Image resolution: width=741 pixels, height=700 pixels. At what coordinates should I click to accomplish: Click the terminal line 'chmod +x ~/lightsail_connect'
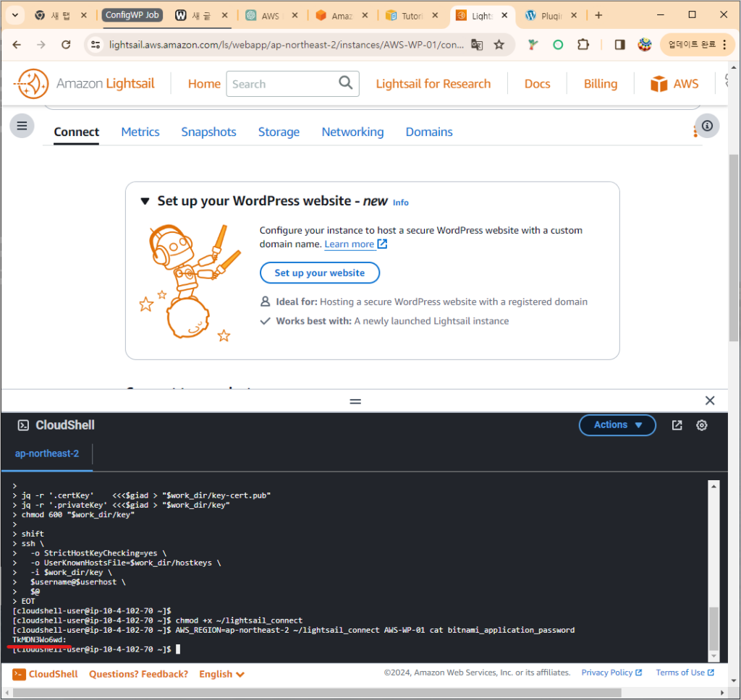(x=239, y=620)
